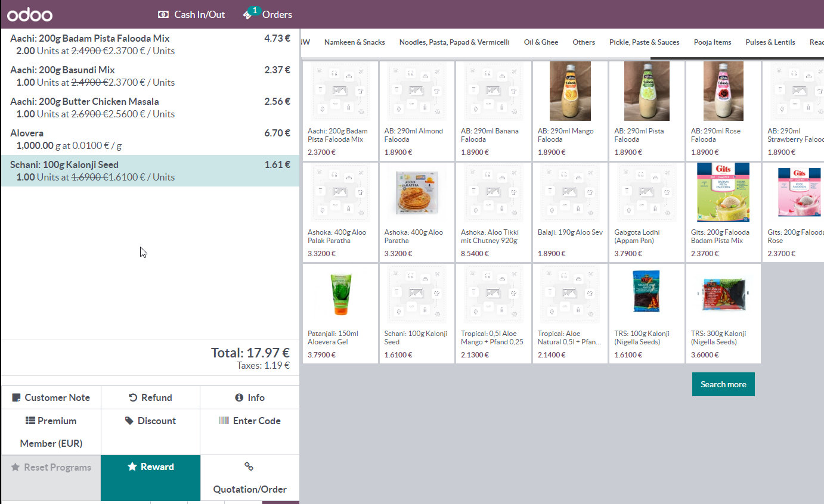Add AB 290ml Almond Falooda product
This screenshot has height=504, width=824.
point(417,111)
